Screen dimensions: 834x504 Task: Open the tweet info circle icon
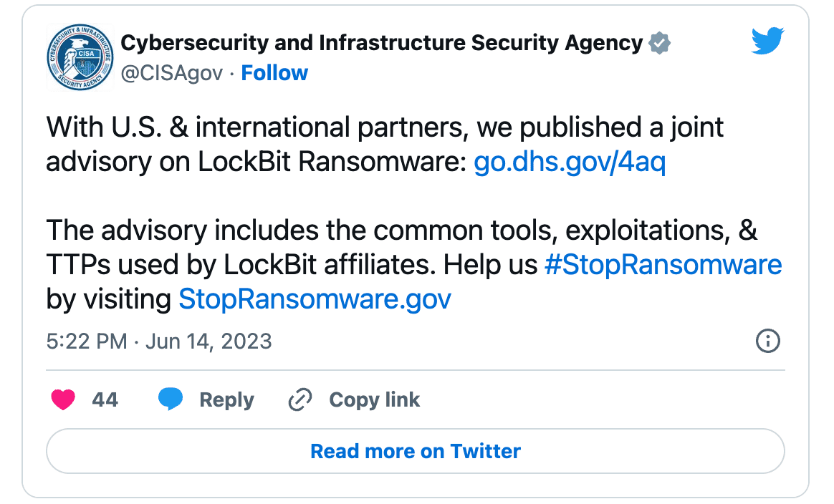click(x=767, y=341)
